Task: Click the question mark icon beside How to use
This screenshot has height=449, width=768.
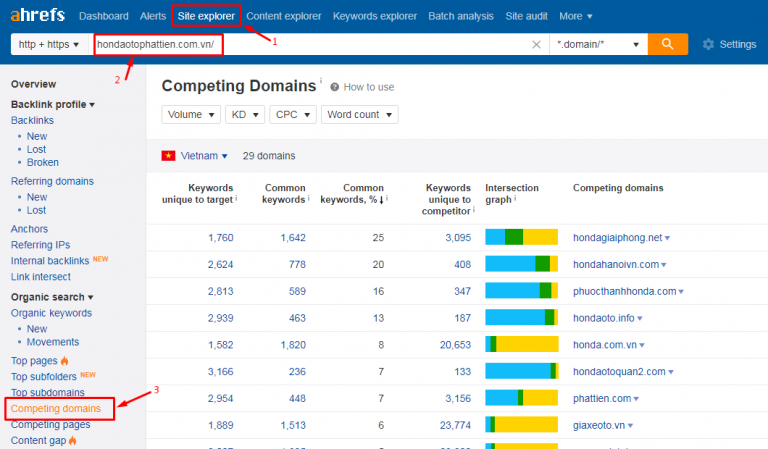Action: (335, 87)
